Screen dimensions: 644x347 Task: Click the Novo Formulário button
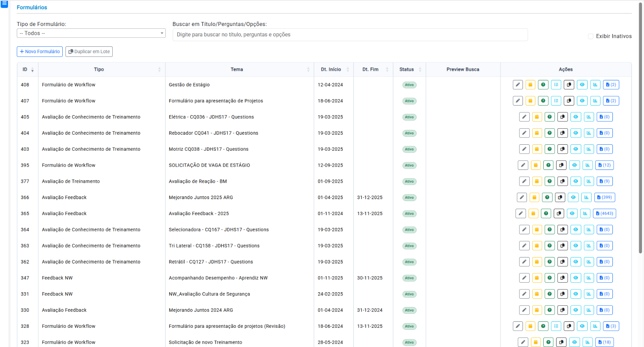pos(40,52)
